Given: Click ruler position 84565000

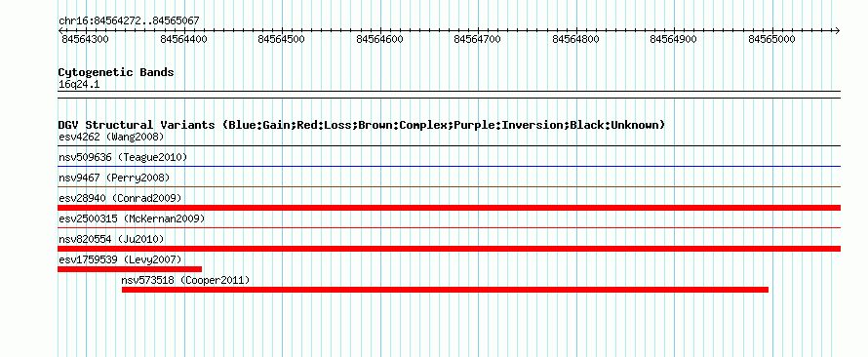Looking at the screenshot, I should (x=771, y=39).
